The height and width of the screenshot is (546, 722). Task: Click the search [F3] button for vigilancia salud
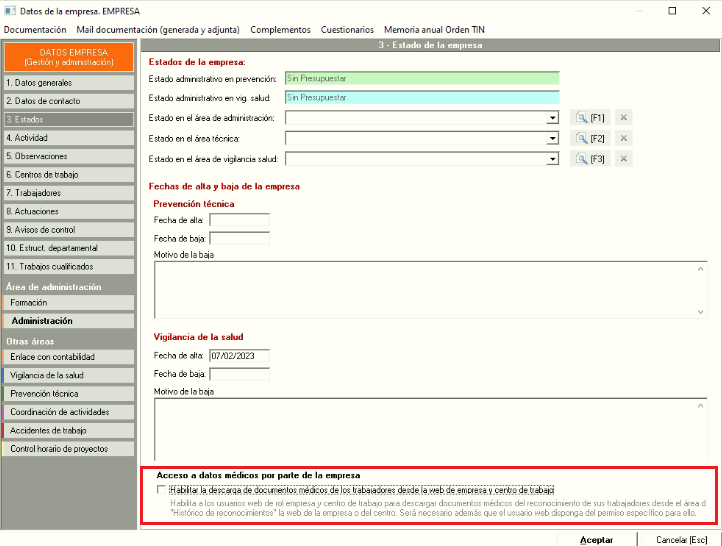588,159
